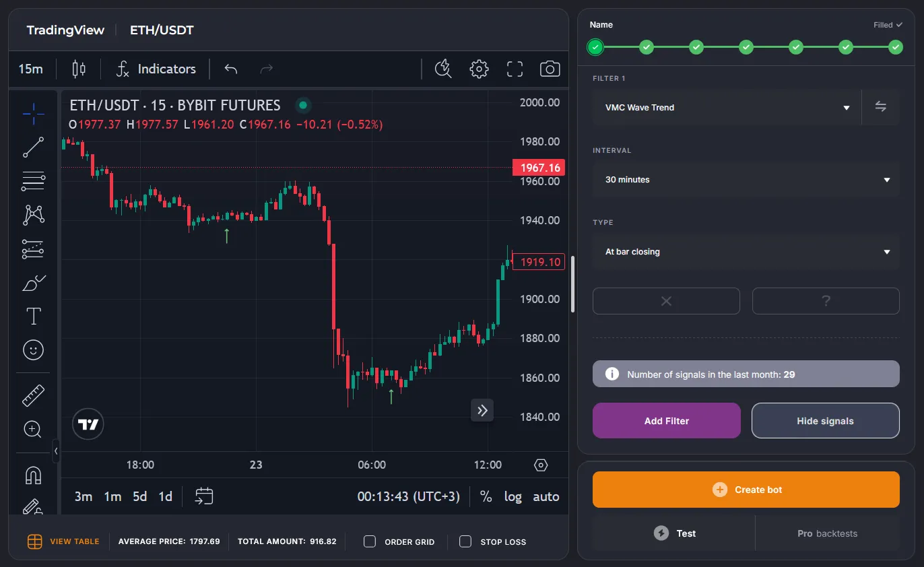Click the camera snapshot icon

(550, 69)
